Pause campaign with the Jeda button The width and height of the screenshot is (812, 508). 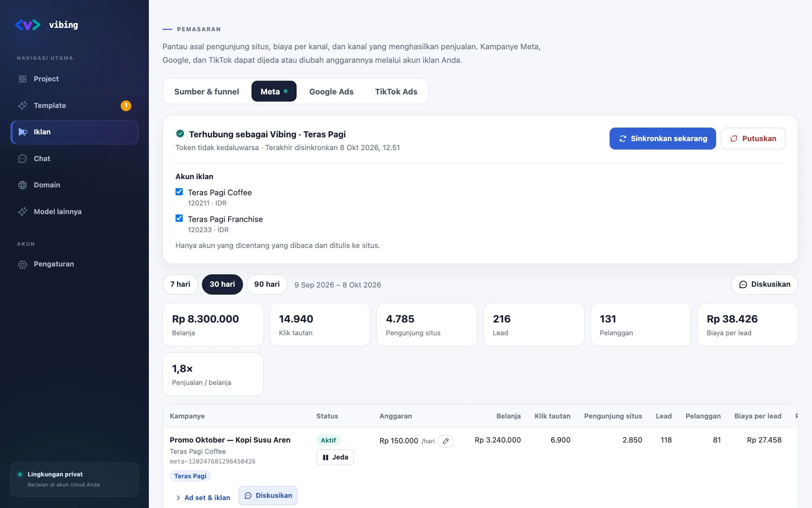[x=335, y=457]
